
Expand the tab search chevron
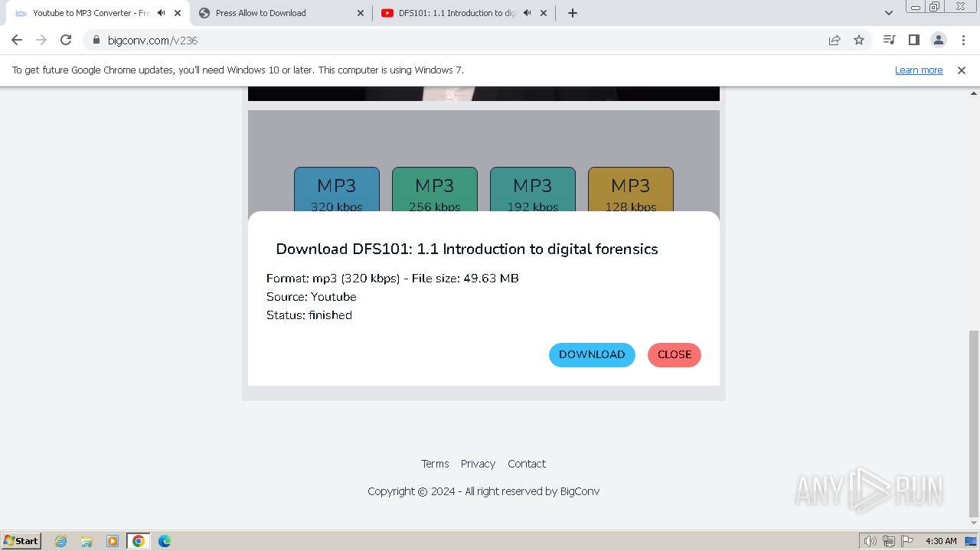click(x=889, y=13)
